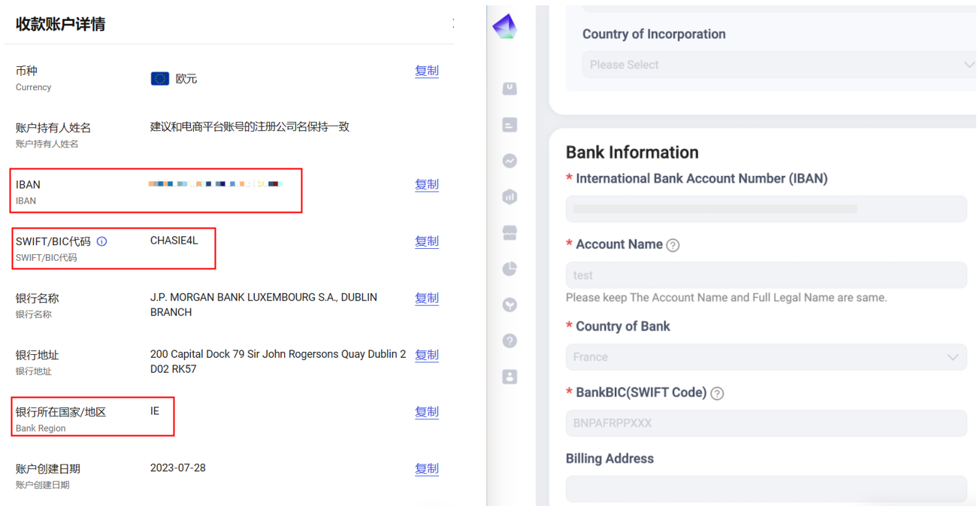Click 复制 next to the IBAN value

426,184
